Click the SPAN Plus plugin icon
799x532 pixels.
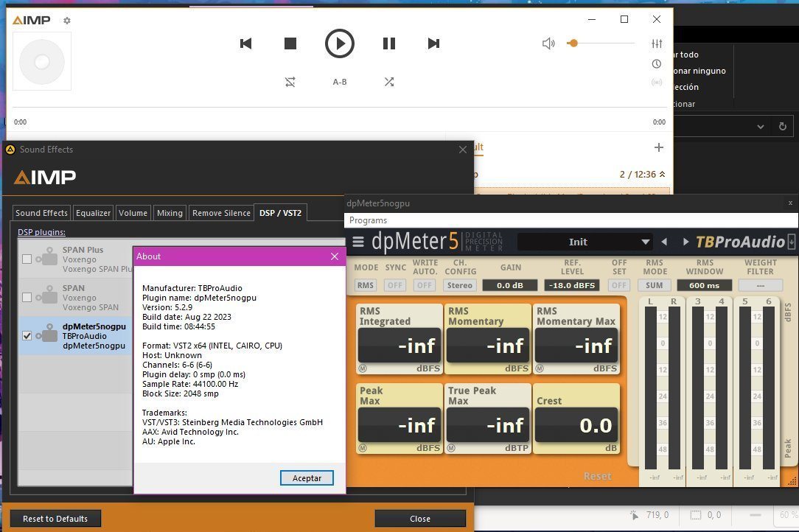47,256
